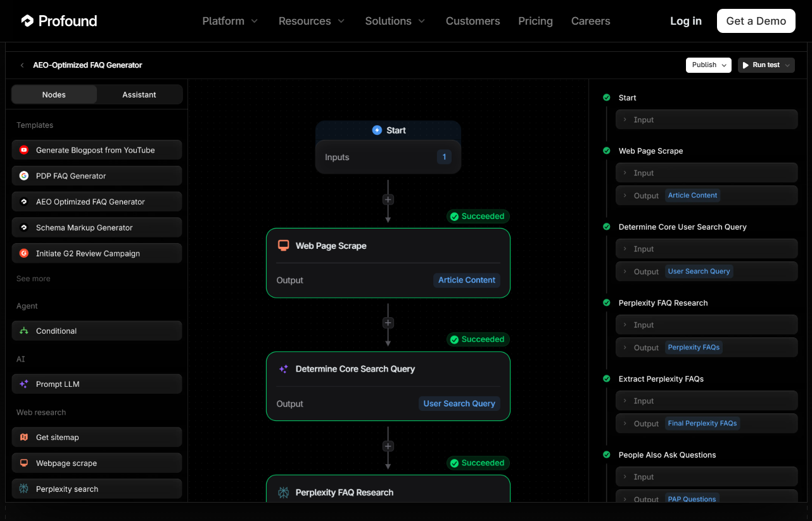
Task: Switch to the Assistant tab
Action: coord(139,95)
